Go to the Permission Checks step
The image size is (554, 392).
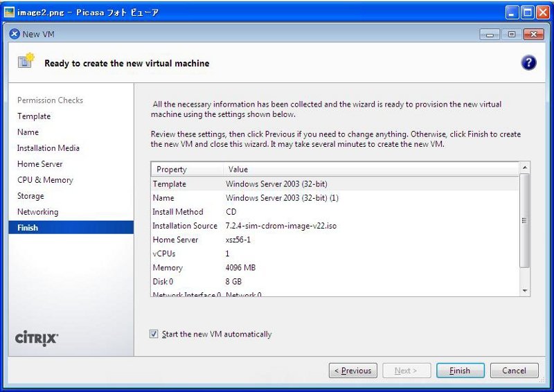point(50,100)
